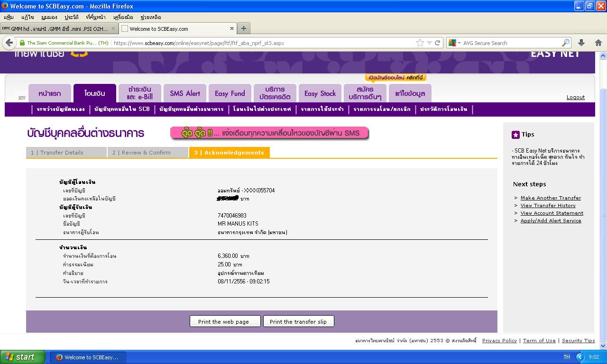Image resolution: width=607 pixels, height=364 pixels.
Task: Click the 1 | Transfer Details step
Action: pyautogui.click(x=66, y=153)
